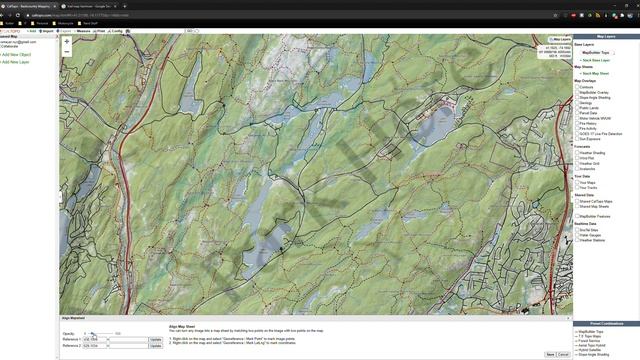Close the Align Mapsheet panel with X
The image size is (640, 360).
pos(568,318)
